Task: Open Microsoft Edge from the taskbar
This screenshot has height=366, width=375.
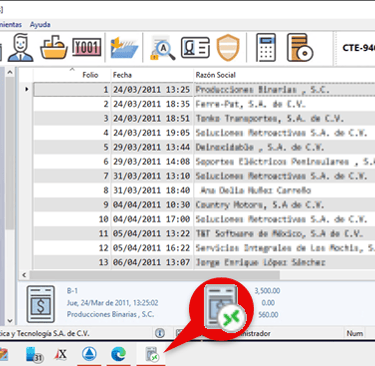Action: [118, 354]
